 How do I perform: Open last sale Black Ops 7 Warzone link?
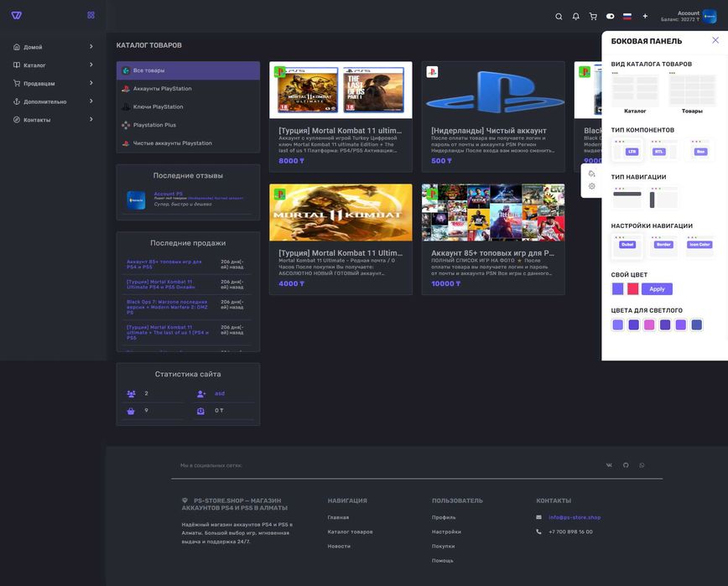coord(167,307)
